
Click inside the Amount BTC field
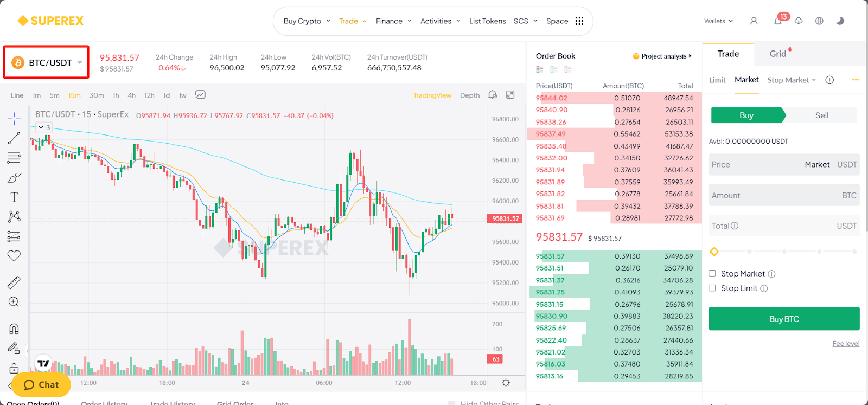pos(784,195)
